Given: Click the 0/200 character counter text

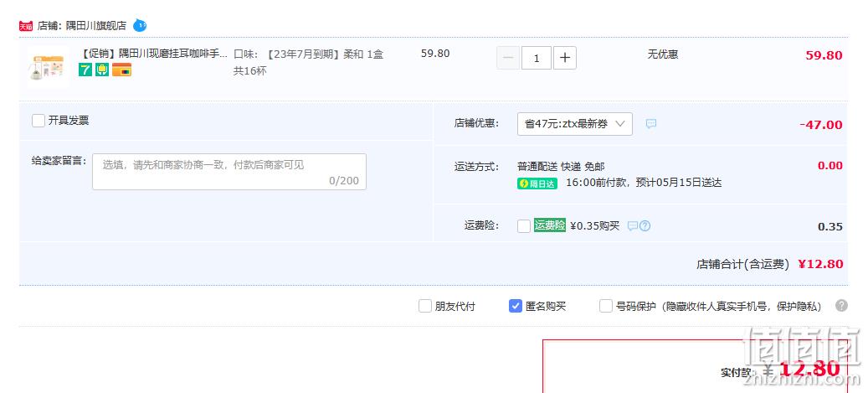Looking at the screenshot, I should point(344,181).
